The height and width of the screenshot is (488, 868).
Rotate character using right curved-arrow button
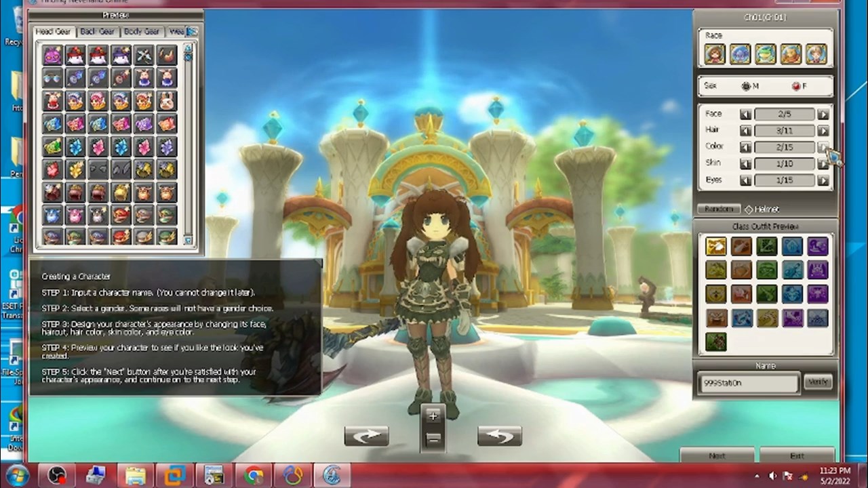tap(499, 436)
